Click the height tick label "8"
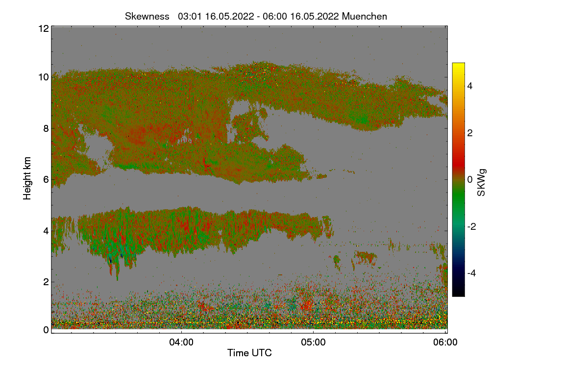Image resolution: width=588 pixels, height=392 pixels. [46, 128]
